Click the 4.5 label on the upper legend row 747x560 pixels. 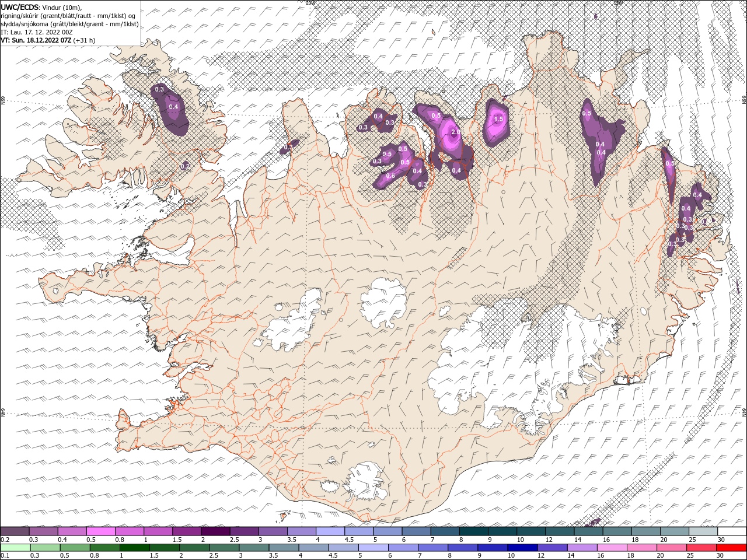click(348, 540)
